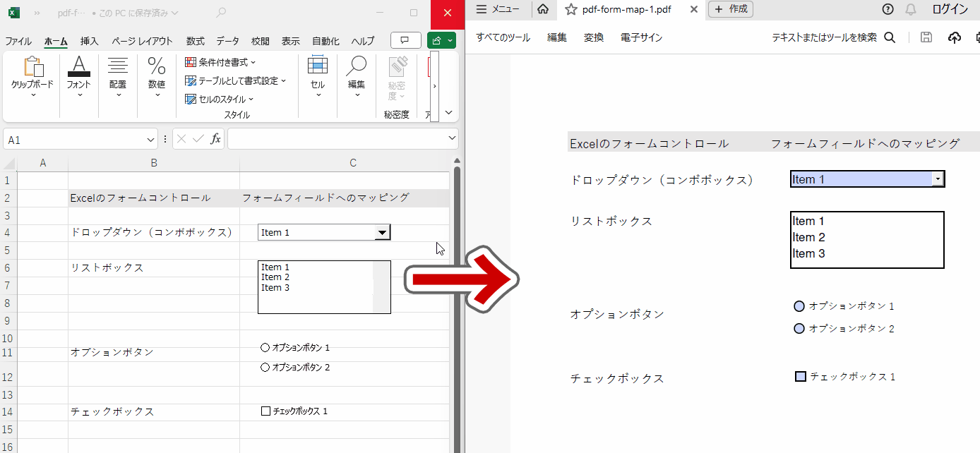This screenshot has width=980, height=453.
Task: Open the Font group icon
Action: (79, 75)
